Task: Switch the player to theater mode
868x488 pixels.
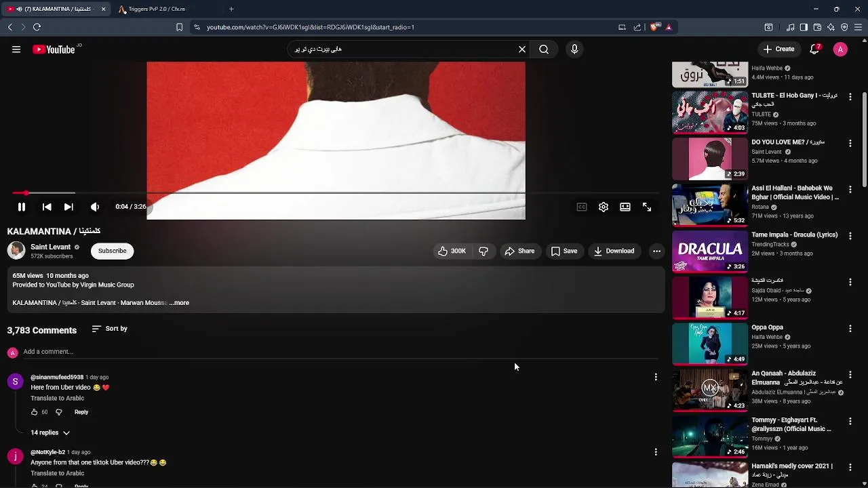Action: (625, 207)
